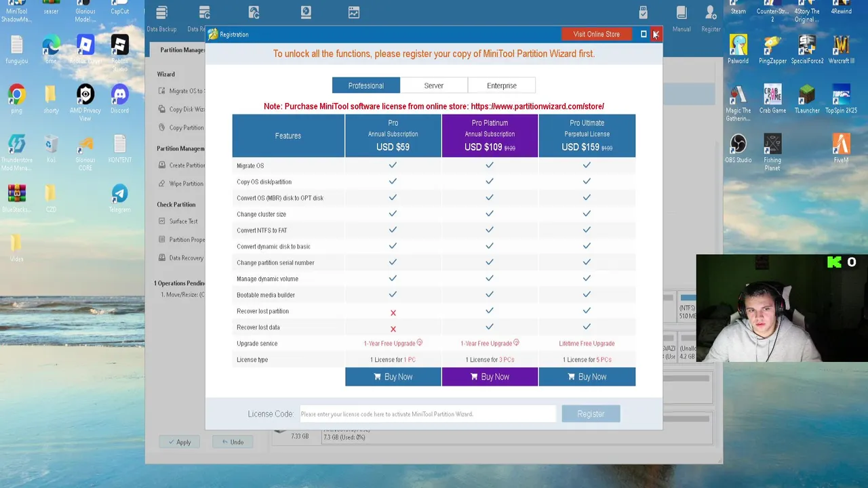Open Data Backup in the MiniTool toolbar
868x488 pixels.
point(161,18)
